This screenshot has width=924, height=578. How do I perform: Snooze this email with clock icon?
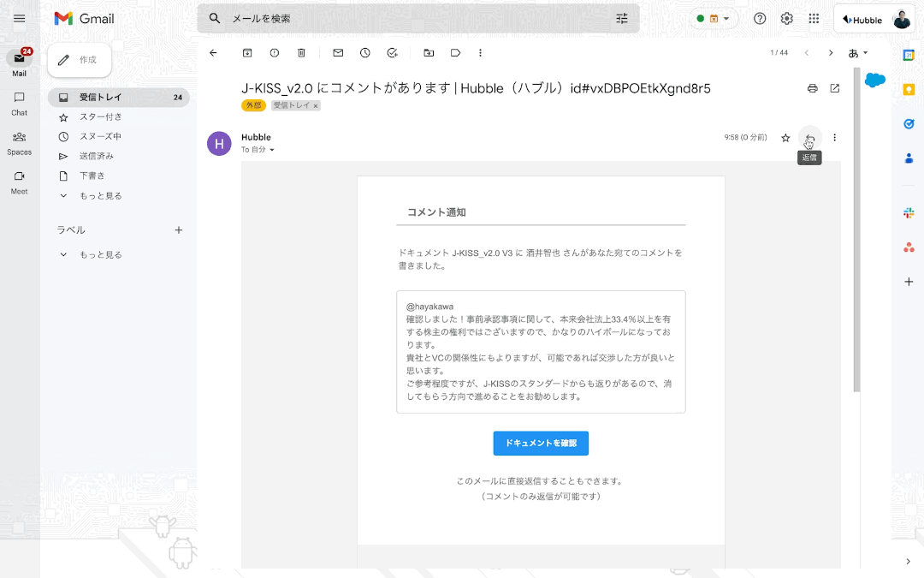tap(365, 53)
